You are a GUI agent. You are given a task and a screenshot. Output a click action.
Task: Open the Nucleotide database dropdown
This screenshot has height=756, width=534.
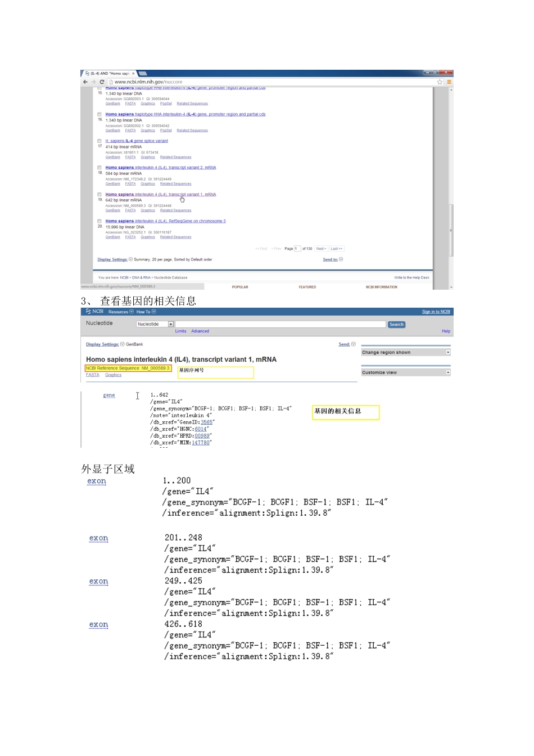(x=155, y=324)
